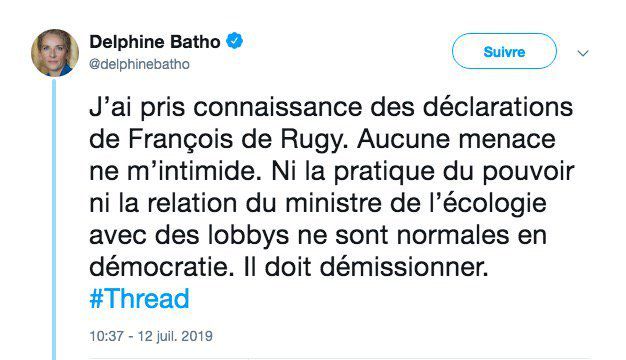Image resolution: width=626 pixels, height=360 pixels.
Task: Follow the account with the Suivre button
Action: (x=504, y=51)
